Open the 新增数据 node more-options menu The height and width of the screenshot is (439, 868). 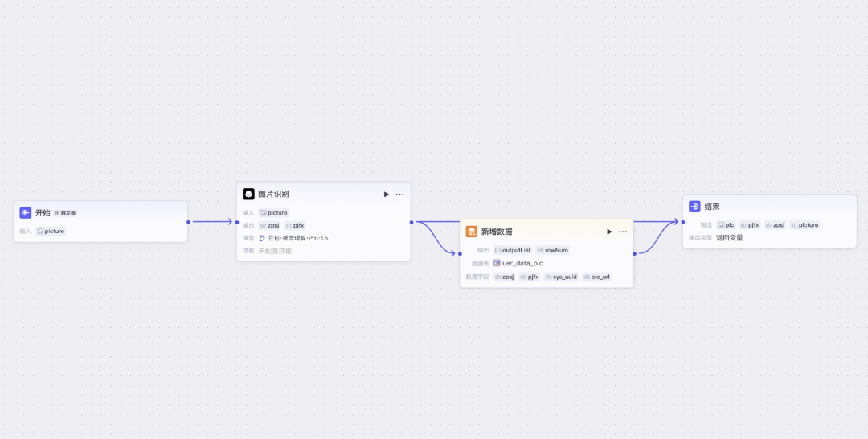(623, 232)
